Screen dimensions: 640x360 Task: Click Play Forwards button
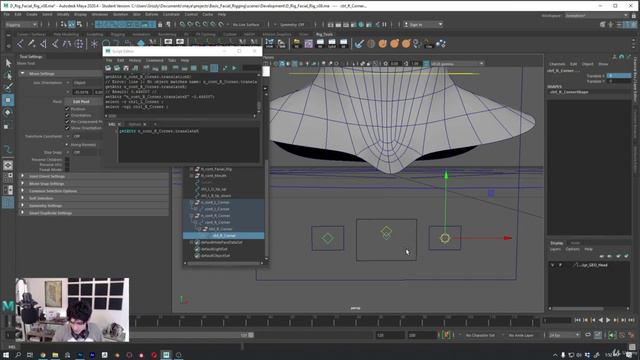pyautogui.click(x=608, y=320)
